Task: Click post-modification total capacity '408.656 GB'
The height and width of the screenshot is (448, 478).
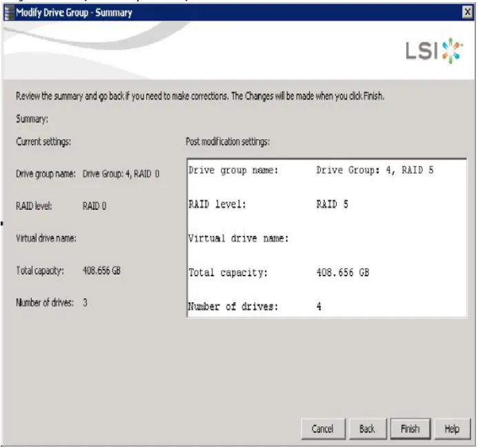Action: click(x=342, y=273)
